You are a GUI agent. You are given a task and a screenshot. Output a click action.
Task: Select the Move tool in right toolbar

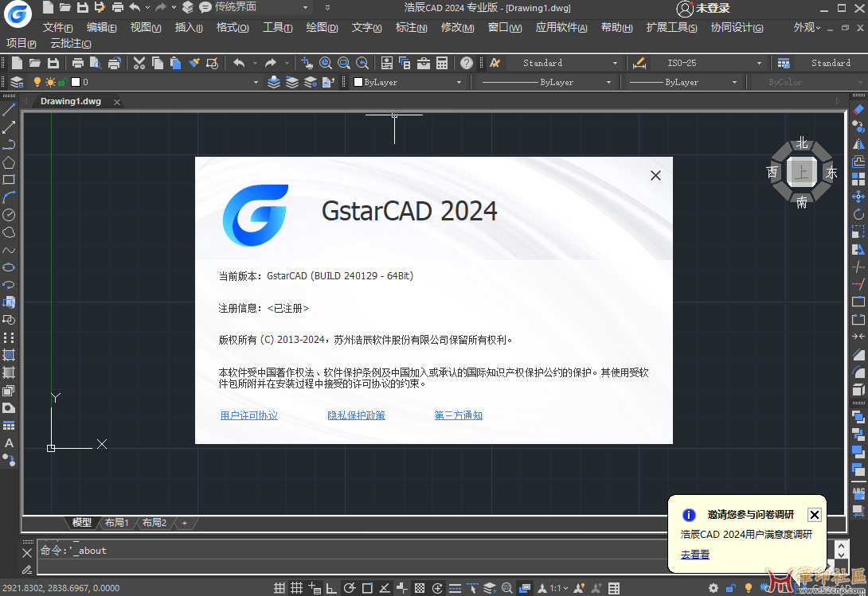pos(858,197)
